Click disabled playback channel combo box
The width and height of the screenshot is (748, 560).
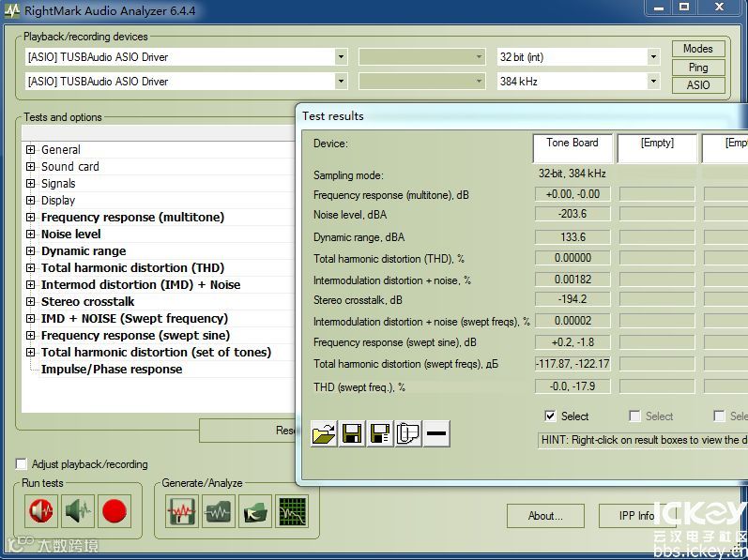[421, 56]
